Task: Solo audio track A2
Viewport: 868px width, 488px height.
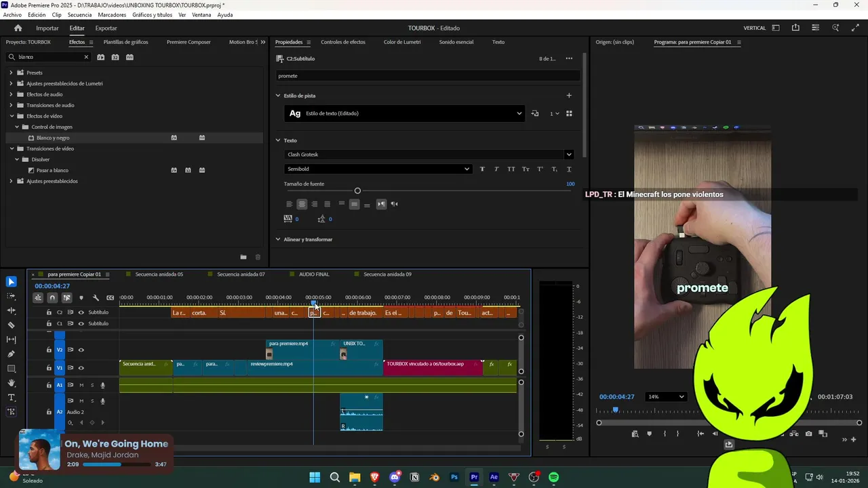Action: pyautogui.click(x=92, y=401)
